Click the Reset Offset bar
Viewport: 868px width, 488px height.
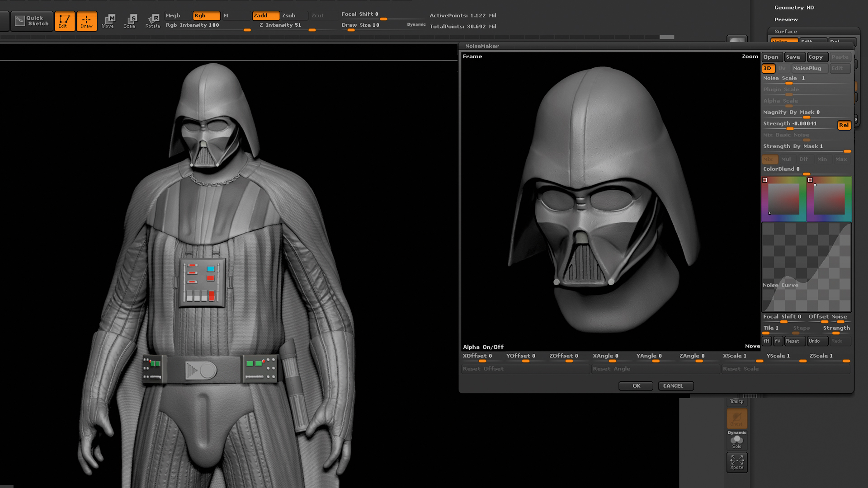pyautogui.click(x=525, y=369)
